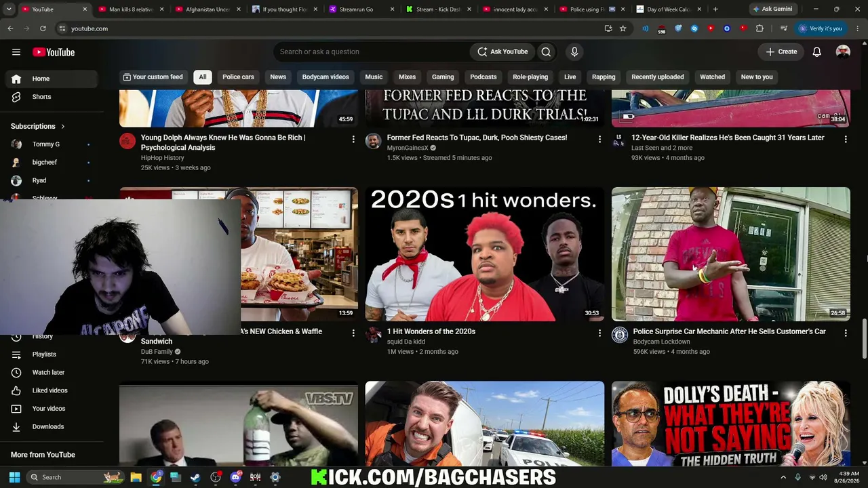
Task: Open File Explorer from the taskbar
Action: tap(136, 477)
